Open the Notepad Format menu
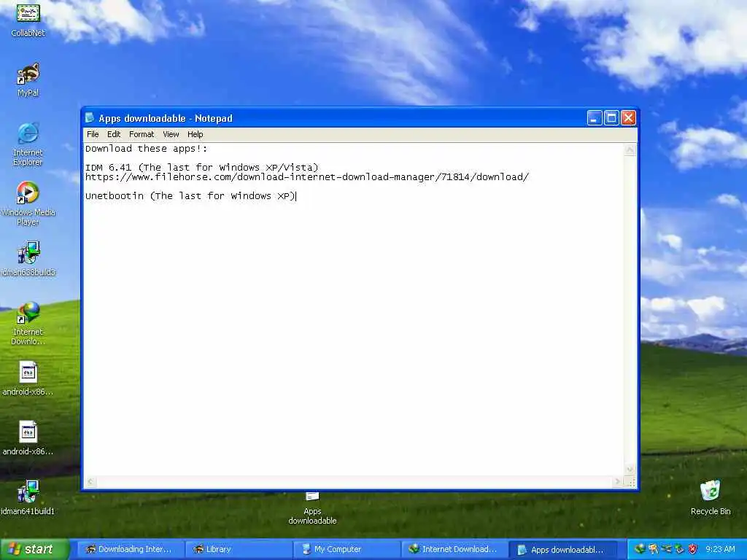Image resolution: width=747 pixels, height=560 pixels. (142, 134)
